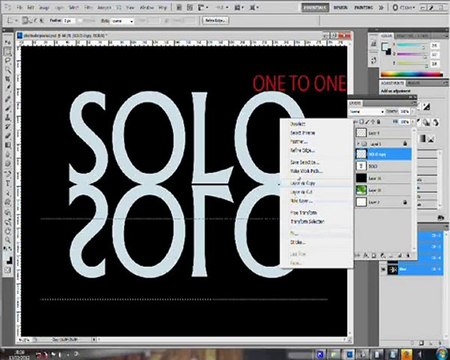Select the Brush tool
The height and width of the screenshot is (360, 450).
pos(7,108)
